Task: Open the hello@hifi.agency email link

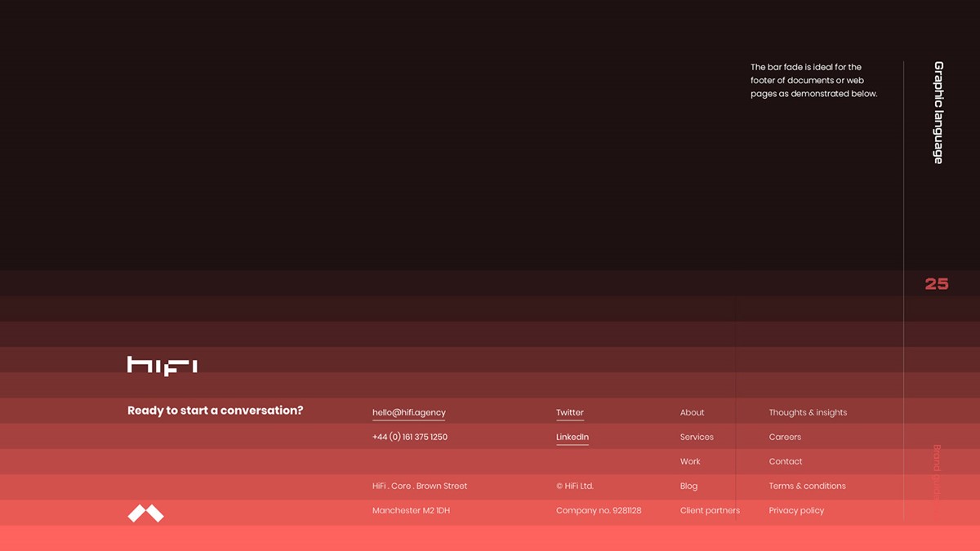Action: pyautogui.click(x=408, y=413)
